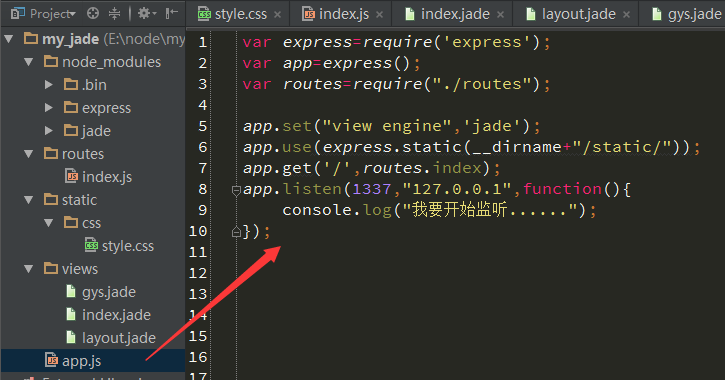Click the folder icon of node_modules
The height and width of the screenshot is (380, 725).
tap(50, 61)
